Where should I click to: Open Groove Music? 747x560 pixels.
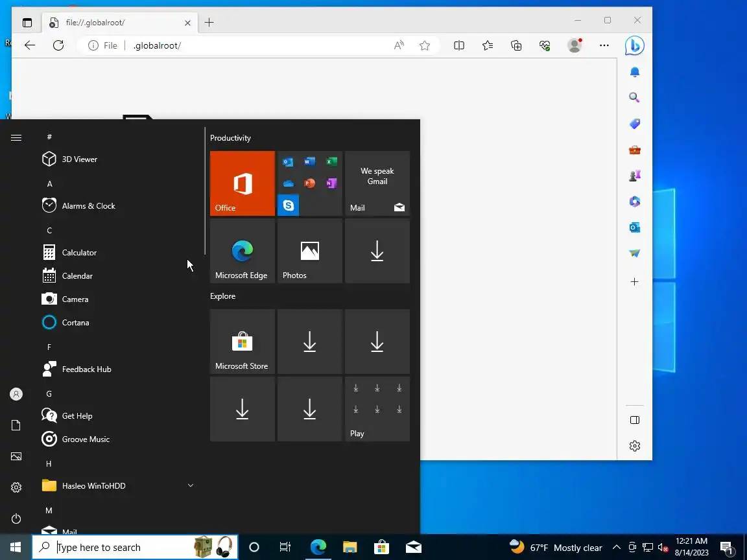coord(117,439)
